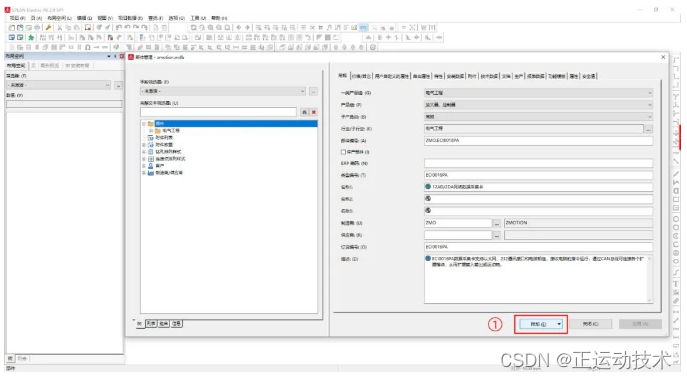The height and width of the screenshot is (379, 687).
Task: Click the forward arrow navigation icon in toolbar
Action: click(x=247, y=28)
